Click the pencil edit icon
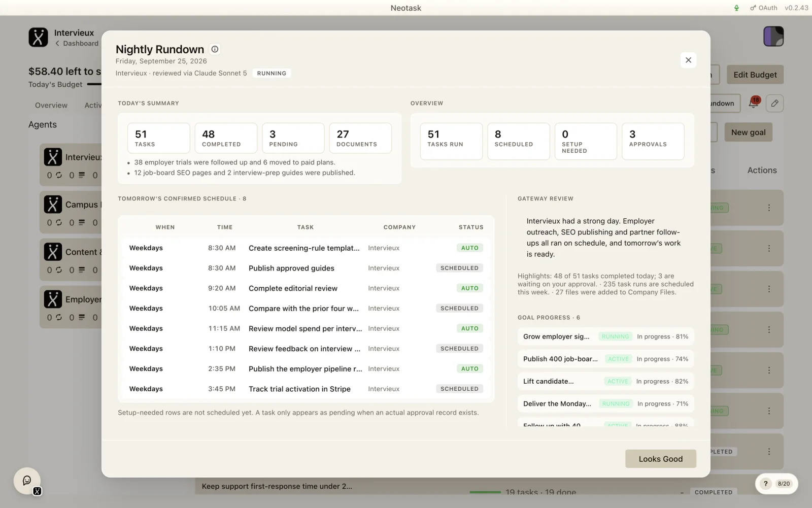Image resolution: width=812 pixels, height=508 pixels. [x=774, y=103]
